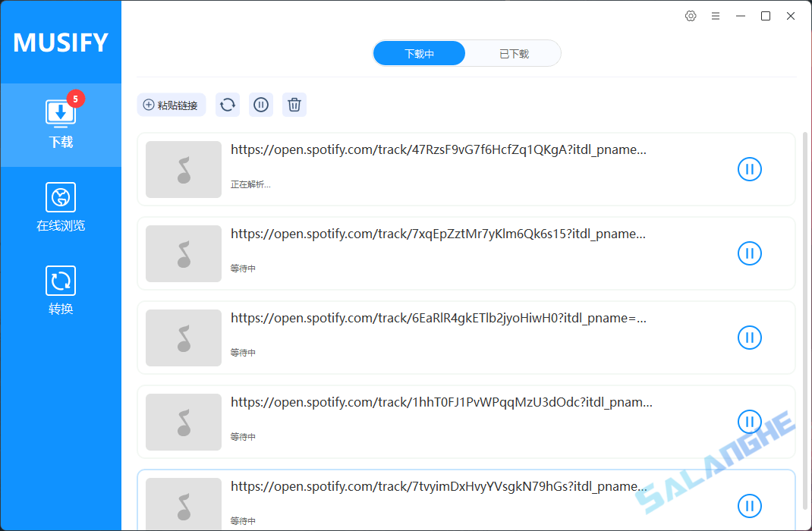Switch to the 已下载 (Downloaded) tab
Image resolution: width=812 pixels, height=531 pixels.
(x=513, y=52)
